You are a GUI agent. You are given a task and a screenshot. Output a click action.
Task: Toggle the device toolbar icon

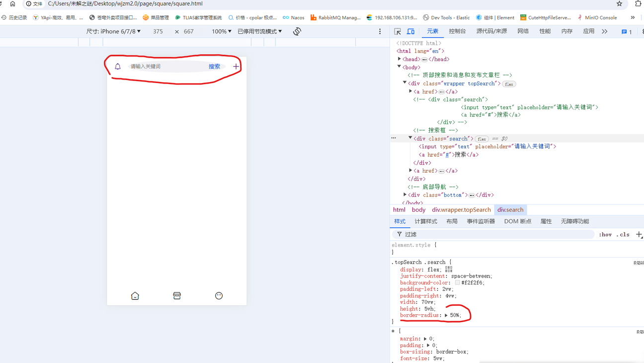click(411, 31)
